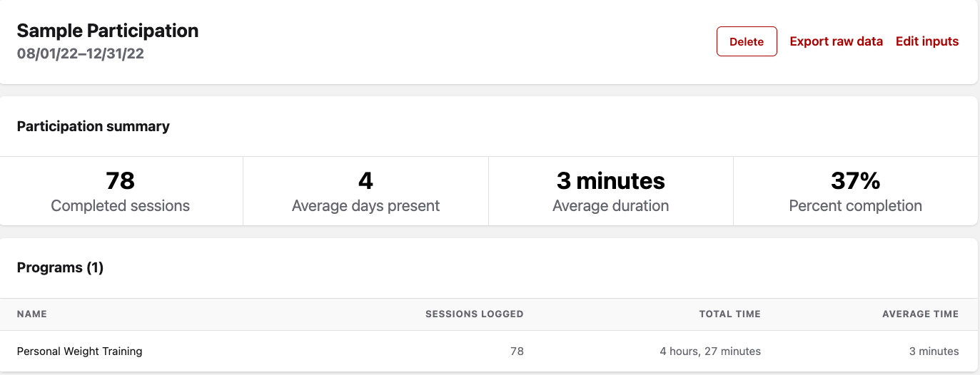This screenshot has height=375, width=980.
Task: Open the Personal Weight Training program
Action: (x=80, y=351)
